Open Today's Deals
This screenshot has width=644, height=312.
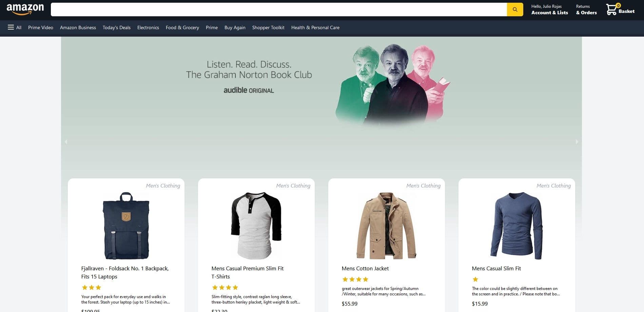tap(116, 27)
